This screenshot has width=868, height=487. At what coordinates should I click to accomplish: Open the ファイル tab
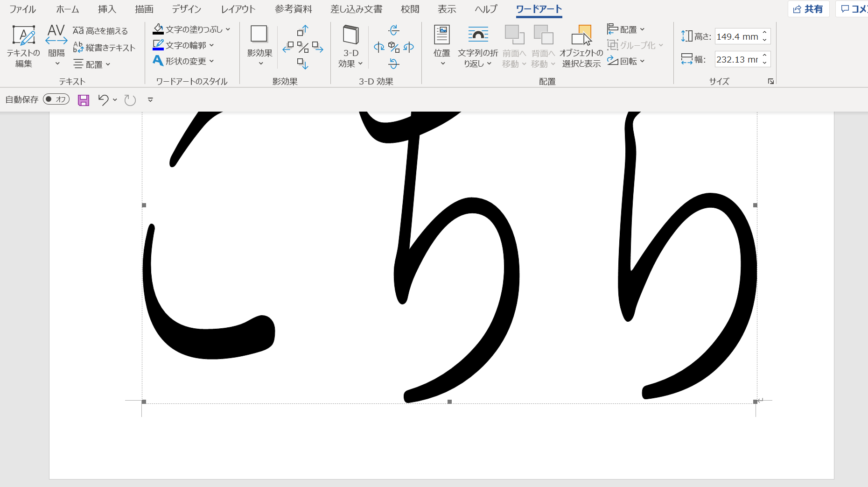coord(23,9)
